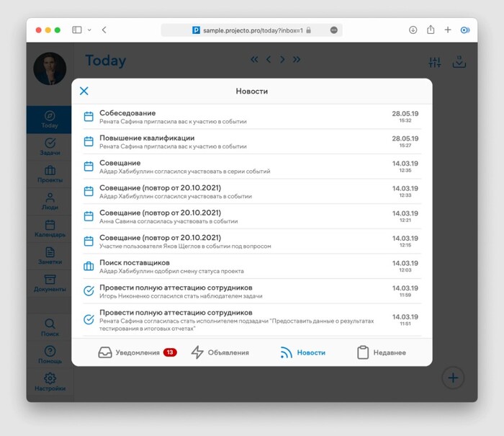Viewport: 504px width, 436px height.
Task: Open the Задачи section in the sidebar
Action: click(50, 146)
